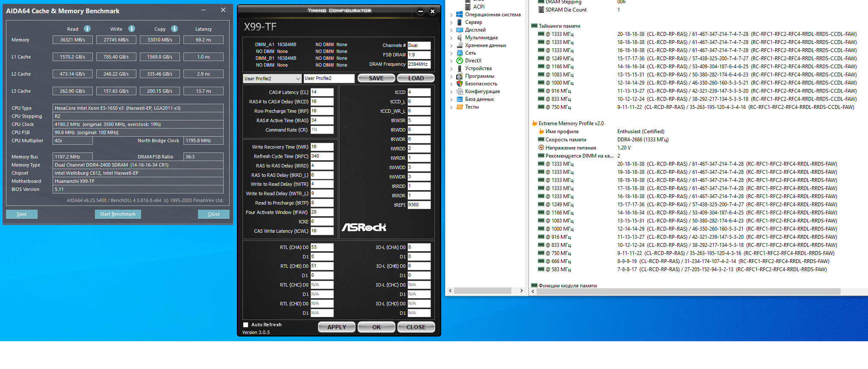Click the AIDA64 details pane horizontal scrollbar

click(x=688, y=291)
